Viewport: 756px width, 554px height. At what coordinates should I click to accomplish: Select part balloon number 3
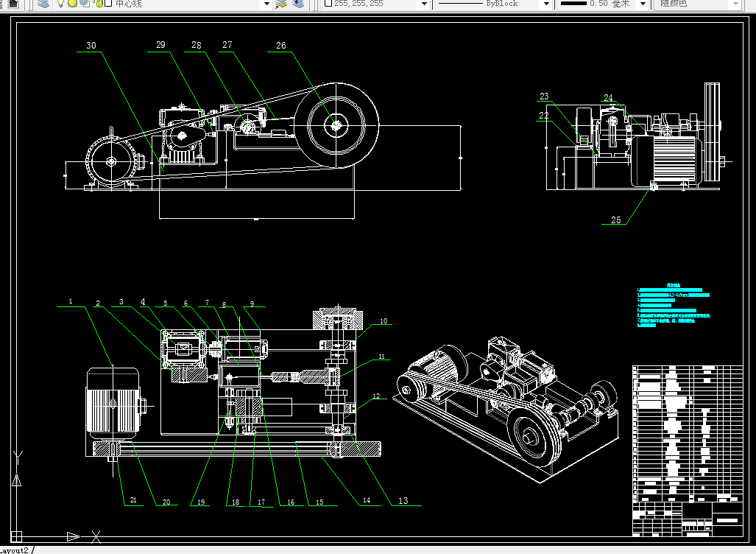[121, 301]
